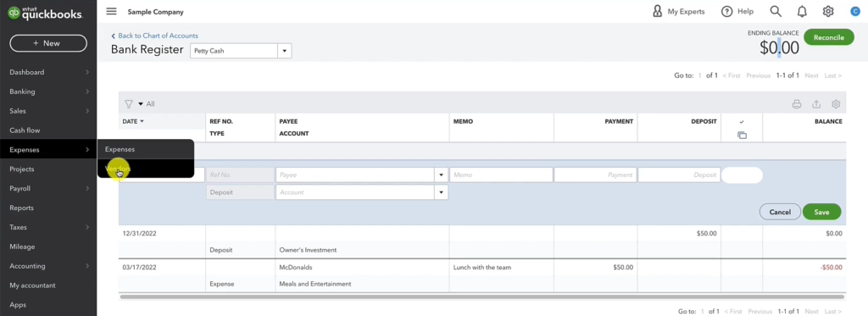Click the PAYEE column header
This screenshot has width=868, height=316.
tap(288, 121)
